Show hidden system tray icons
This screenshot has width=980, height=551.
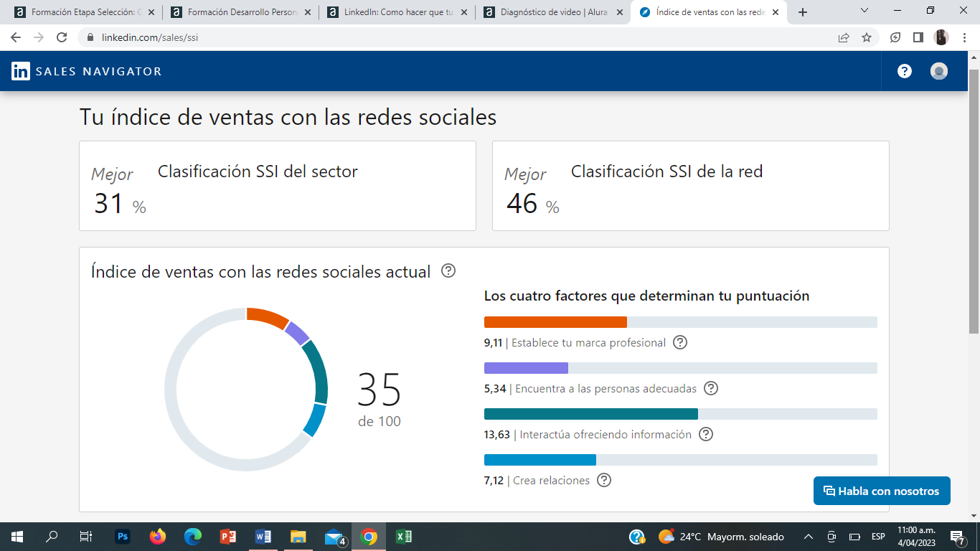click(809, 537)
